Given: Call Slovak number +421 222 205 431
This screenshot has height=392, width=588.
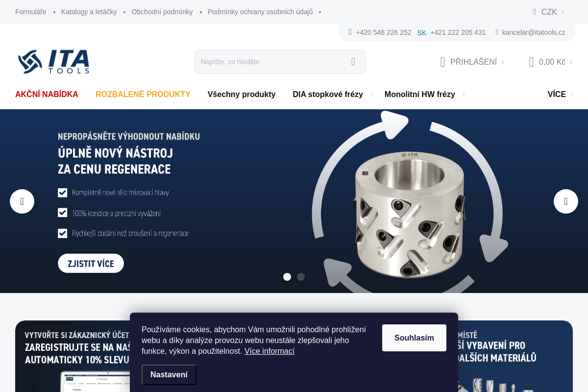Looking at the screenshot, I should (458, 32).
